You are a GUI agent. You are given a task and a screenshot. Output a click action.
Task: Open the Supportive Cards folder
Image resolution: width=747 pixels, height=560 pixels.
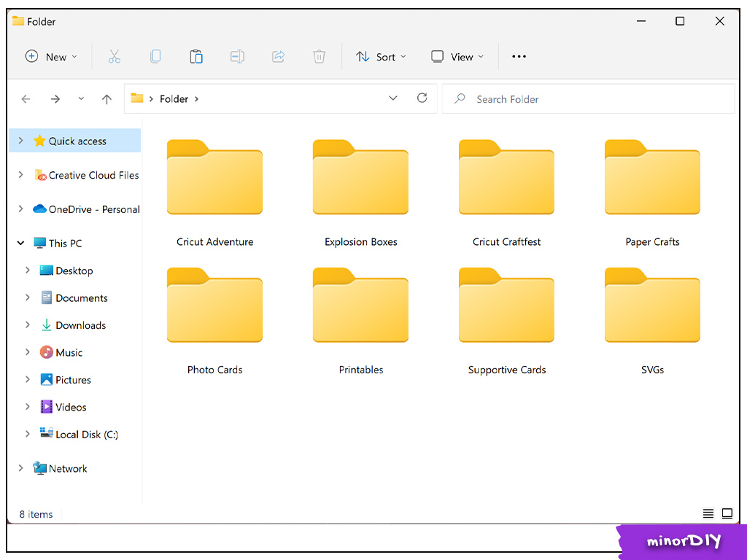506,321
